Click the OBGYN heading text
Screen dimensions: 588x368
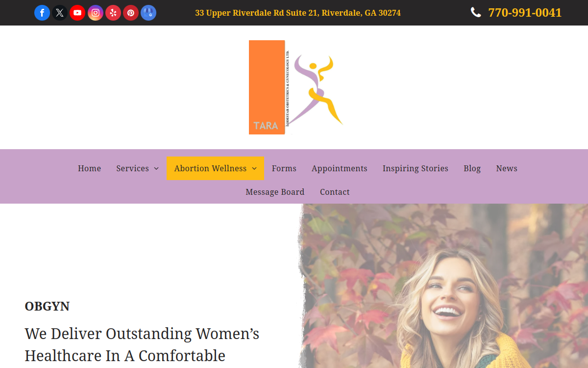click(47, 306)
